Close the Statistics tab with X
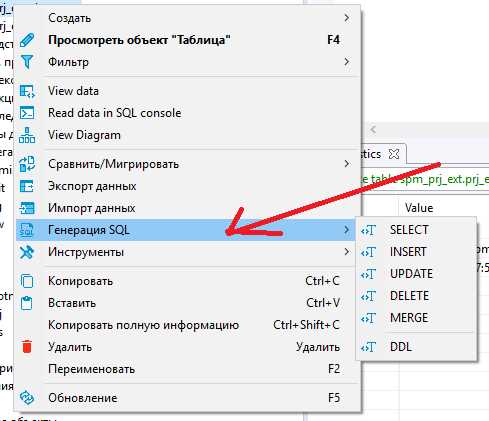The height and width of the screenshot is (421, 489). click(x=394, y=154)
